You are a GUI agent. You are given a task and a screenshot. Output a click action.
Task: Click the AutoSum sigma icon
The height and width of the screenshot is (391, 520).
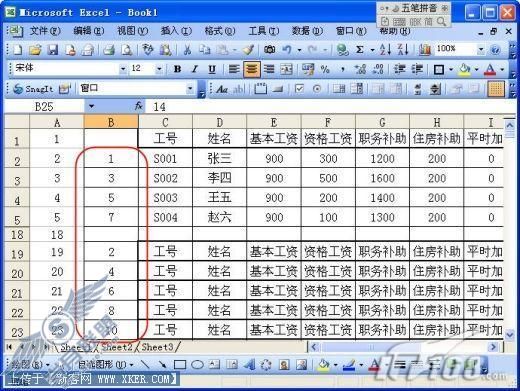point(360,50)
